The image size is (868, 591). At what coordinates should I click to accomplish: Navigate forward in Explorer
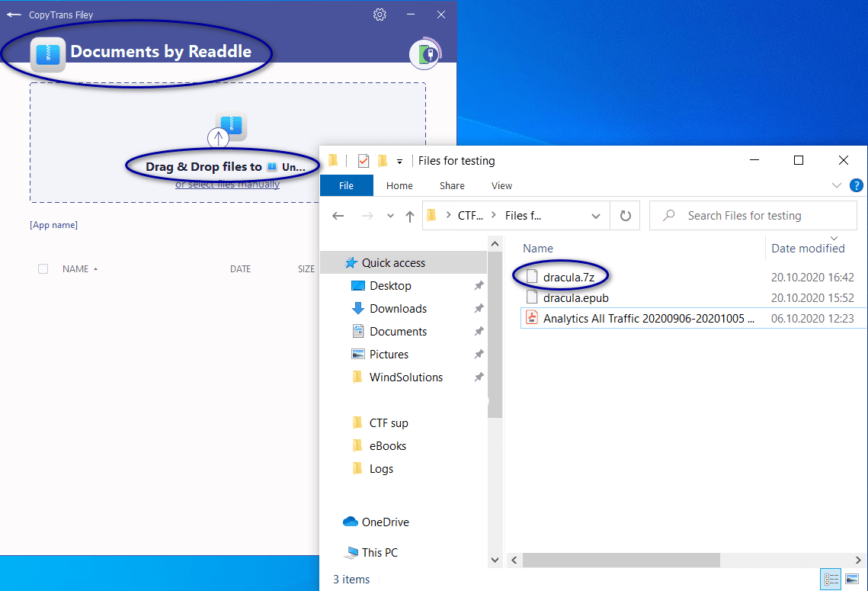367,216
